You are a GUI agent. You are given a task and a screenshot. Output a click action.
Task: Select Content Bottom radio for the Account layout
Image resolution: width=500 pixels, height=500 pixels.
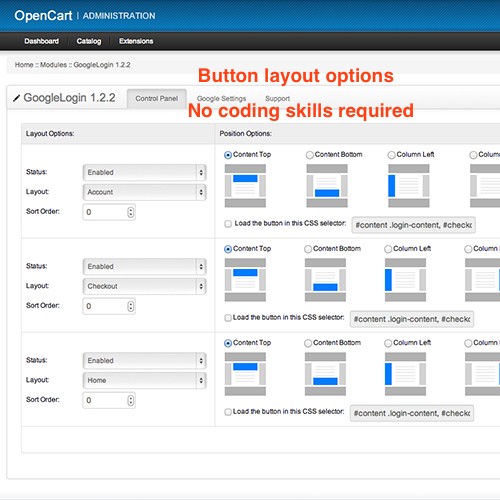point(310,155)
